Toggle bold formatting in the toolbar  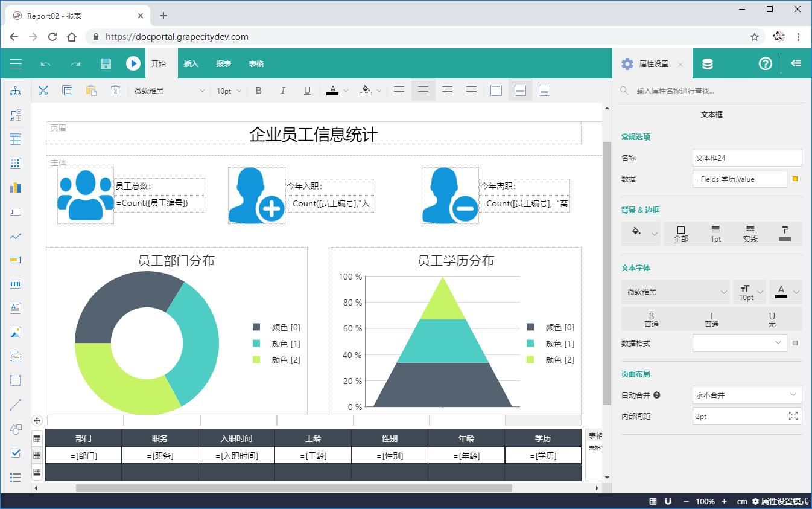(258, 90)
